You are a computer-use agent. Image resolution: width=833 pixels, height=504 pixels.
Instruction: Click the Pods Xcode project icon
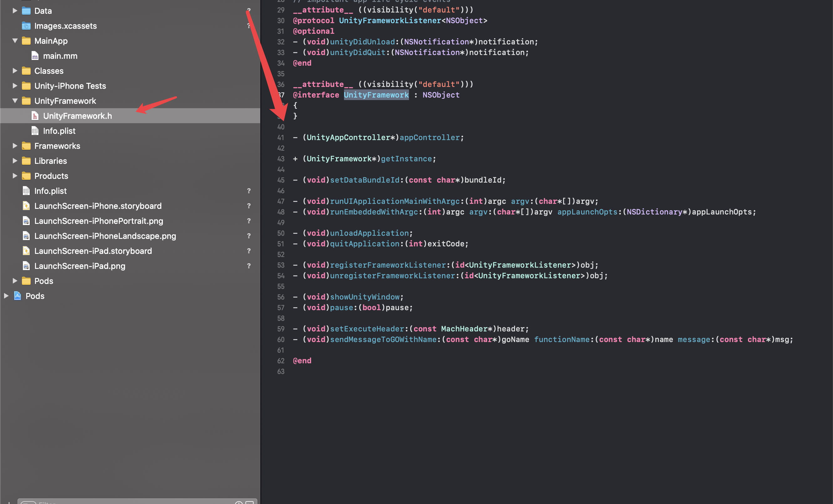pos(18,296)
